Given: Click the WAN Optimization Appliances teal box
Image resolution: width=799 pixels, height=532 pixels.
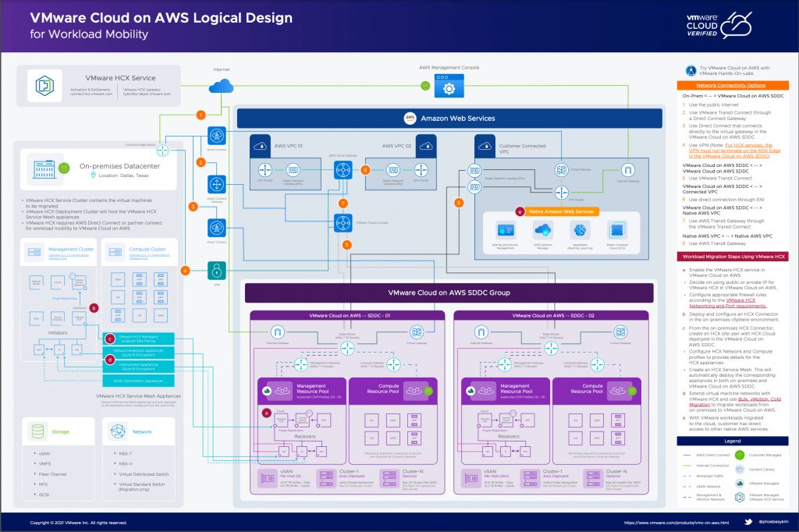Looking at the screenshot, I should coord(139,381).
